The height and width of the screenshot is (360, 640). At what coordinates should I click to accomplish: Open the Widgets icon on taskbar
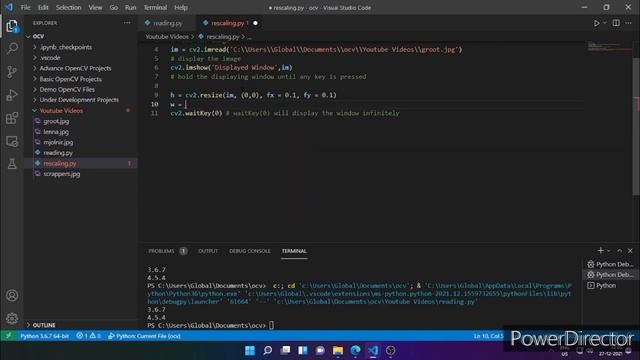click(303, 350)
